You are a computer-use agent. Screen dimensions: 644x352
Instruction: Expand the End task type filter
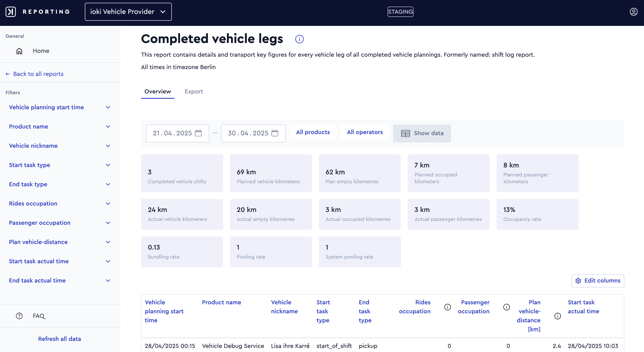coord(59,184)
